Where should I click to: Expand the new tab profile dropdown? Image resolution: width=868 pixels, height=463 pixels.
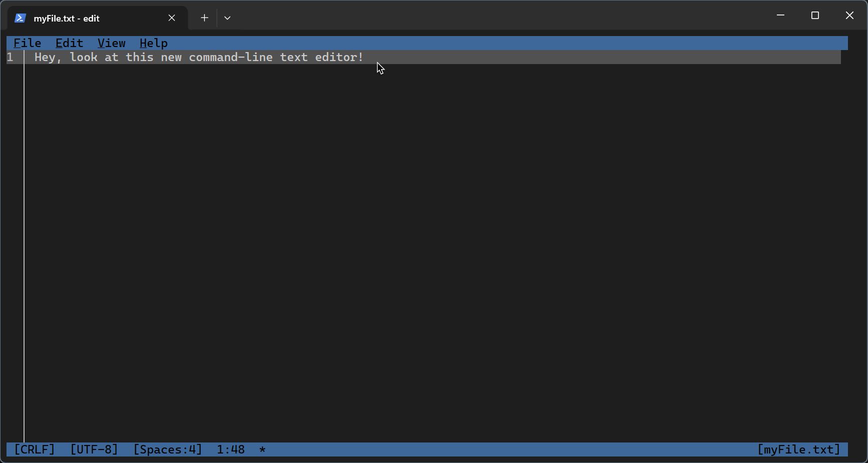point(227,18)
